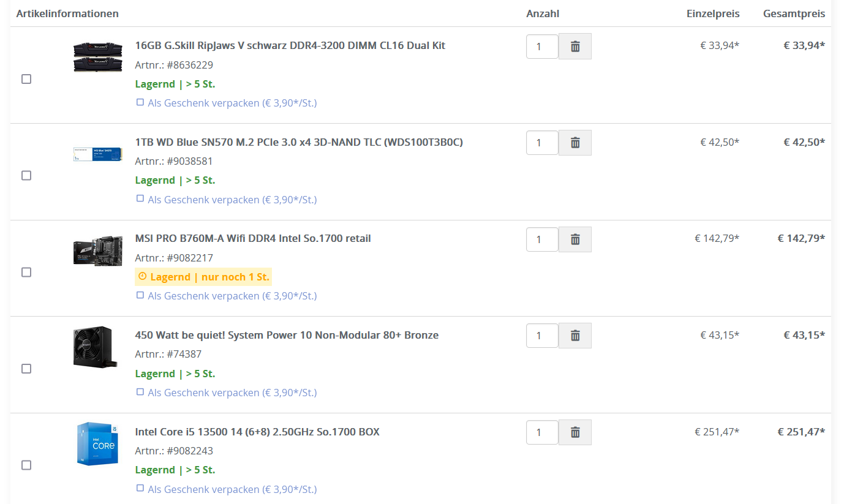The width and height of the screenshot is (844, 504).
Task: Open Intel Core i5 13500 product link
Action: 257,432
